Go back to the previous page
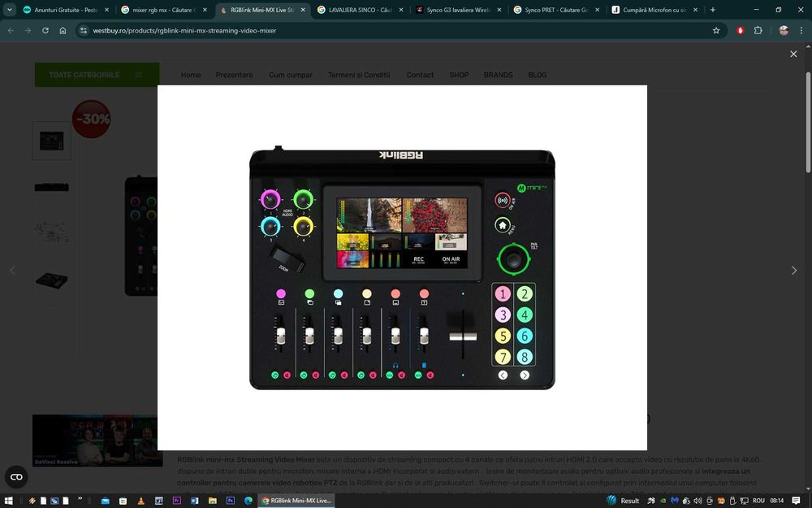This screenshot has height=508, width=812. coord(11,31)
